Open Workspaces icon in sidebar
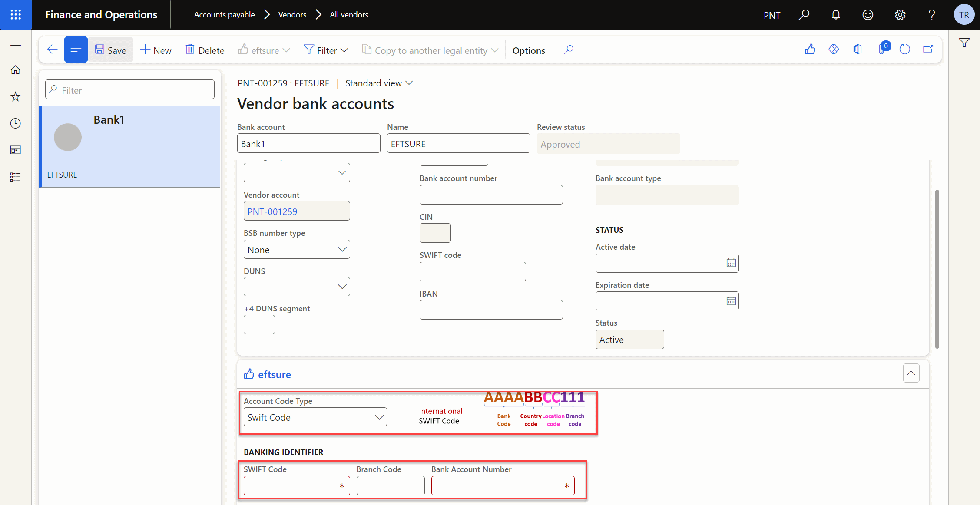 [x=16, y=150]
